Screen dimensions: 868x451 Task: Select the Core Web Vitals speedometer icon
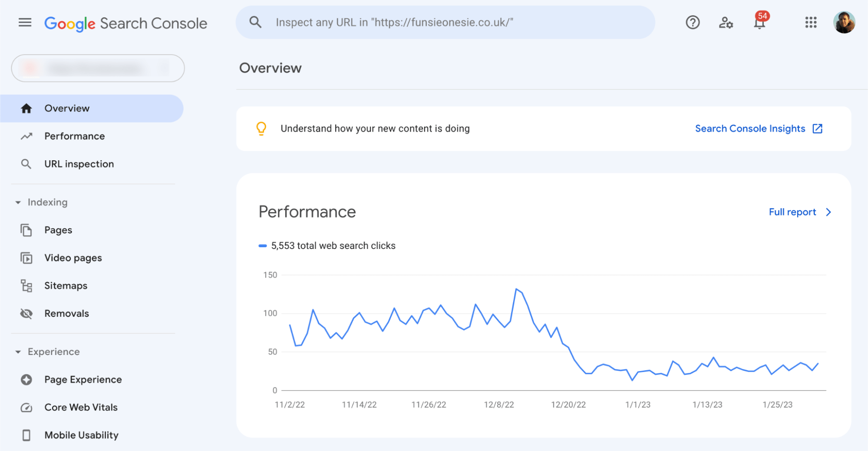click(x=26, y=407)
